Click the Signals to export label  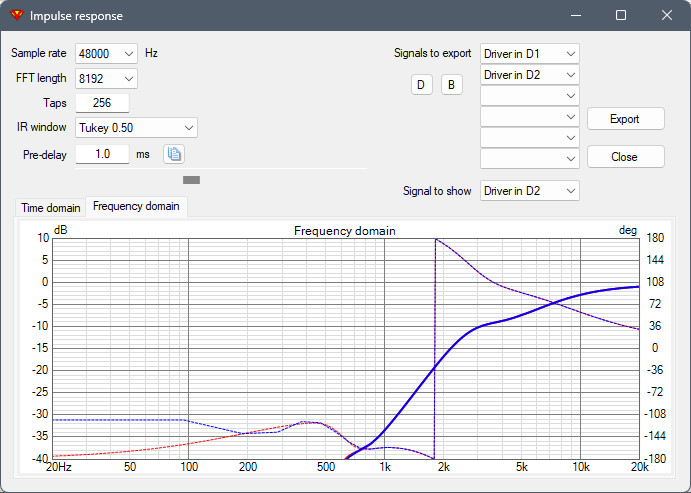tap(432, 53)
